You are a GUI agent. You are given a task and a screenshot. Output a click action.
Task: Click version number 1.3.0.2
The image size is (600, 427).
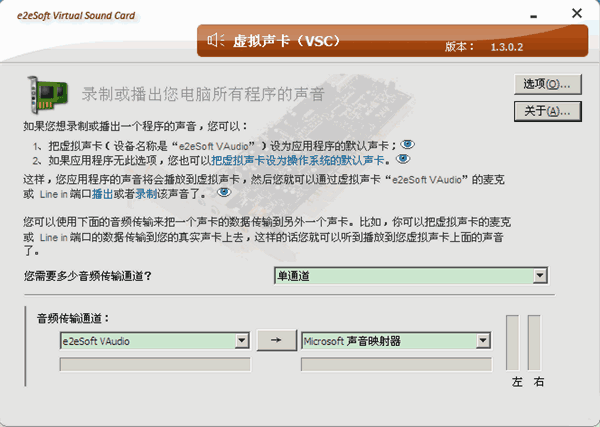point(507,47)
